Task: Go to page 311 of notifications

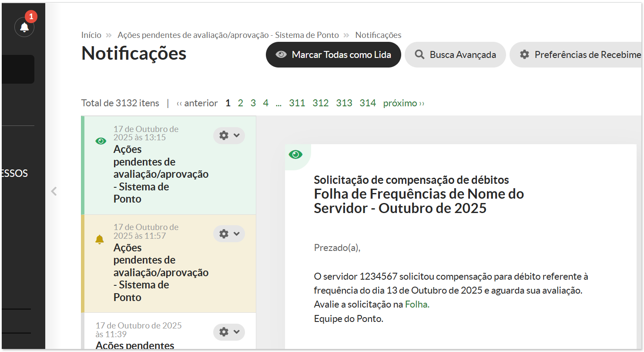Action: 297,103
